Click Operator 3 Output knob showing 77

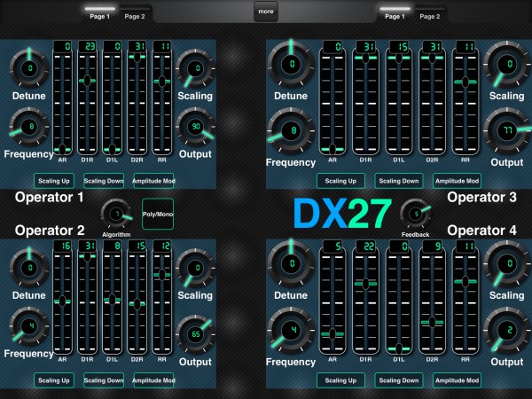507,130
